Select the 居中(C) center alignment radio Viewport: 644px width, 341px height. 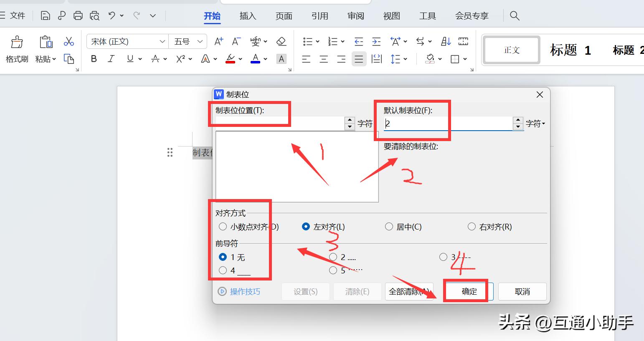click(x=389, y=227)
